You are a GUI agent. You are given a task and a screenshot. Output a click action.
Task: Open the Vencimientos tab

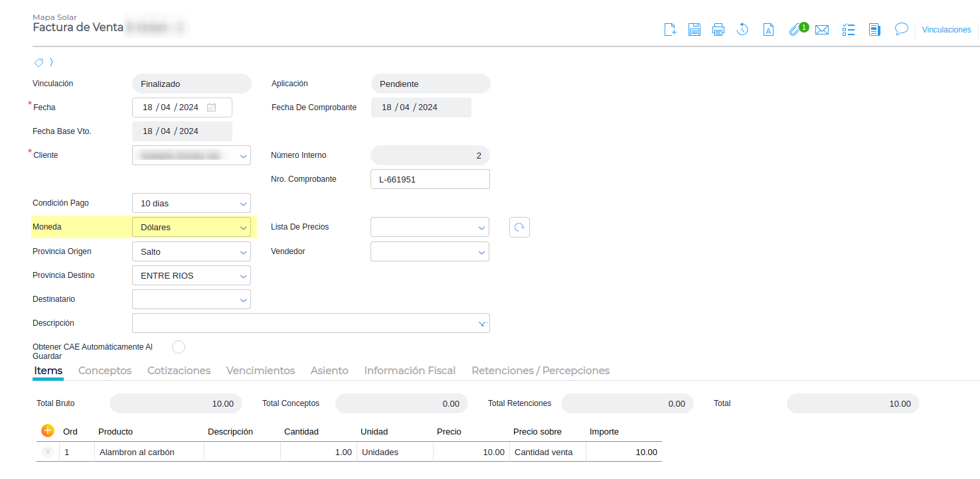point(260,371)
